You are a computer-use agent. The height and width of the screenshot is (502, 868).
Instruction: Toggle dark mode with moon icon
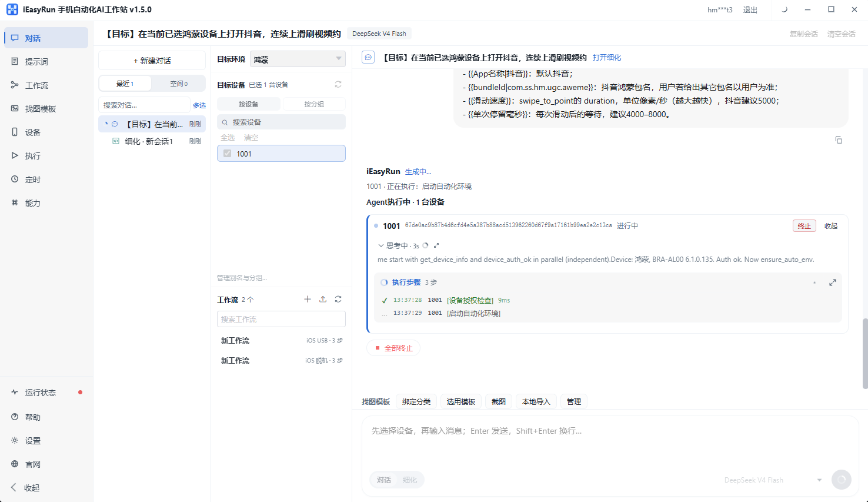click(x=784, y=9)
